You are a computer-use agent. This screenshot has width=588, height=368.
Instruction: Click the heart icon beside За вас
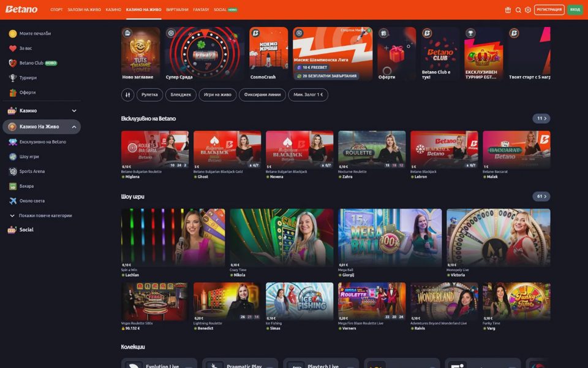(13, 48)
